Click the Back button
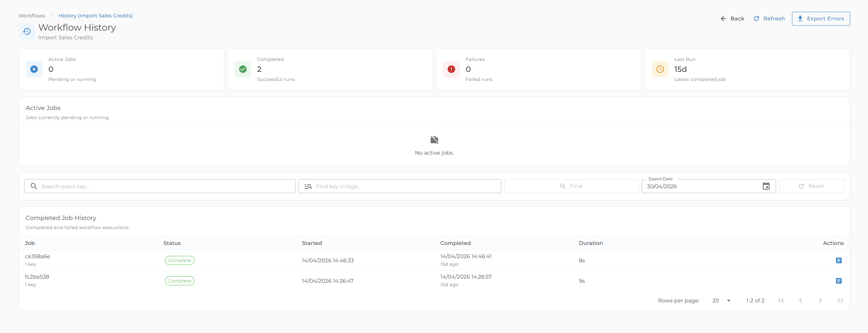The width and height of the screenshot is (868, 333). point(733,19)
